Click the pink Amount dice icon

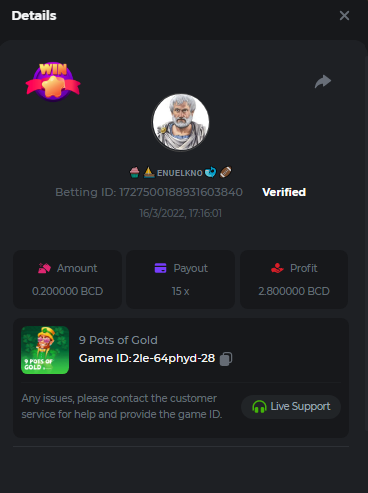[44, 268]
